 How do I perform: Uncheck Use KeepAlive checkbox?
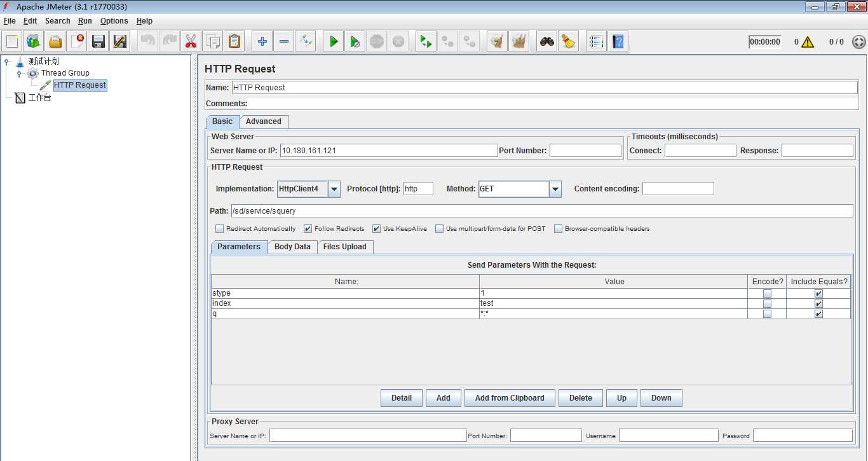[377, 228]
